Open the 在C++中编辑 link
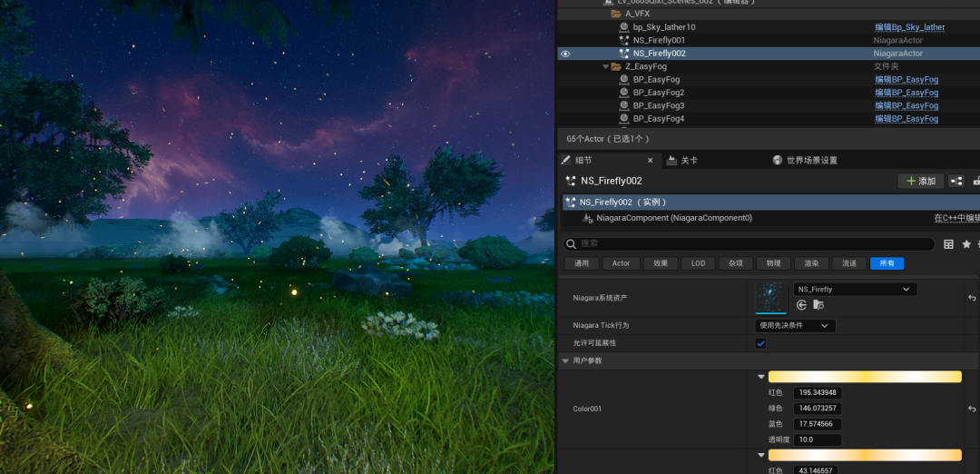The height and width of the screenshot is (474, 980). 956,218
